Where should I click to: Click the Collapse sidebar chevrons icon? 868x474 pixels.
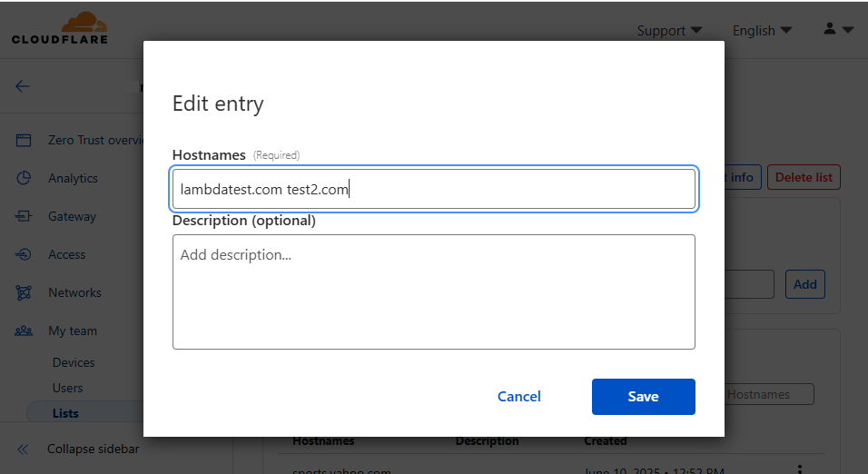pyautogui.click(x=23, y=449)
